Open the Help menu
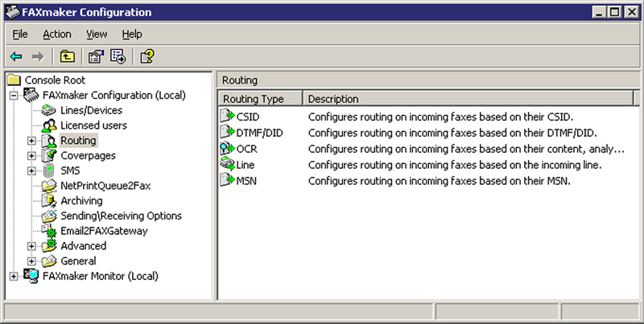The width and height of the screenshot is (644, 324). tap(132, 34)
